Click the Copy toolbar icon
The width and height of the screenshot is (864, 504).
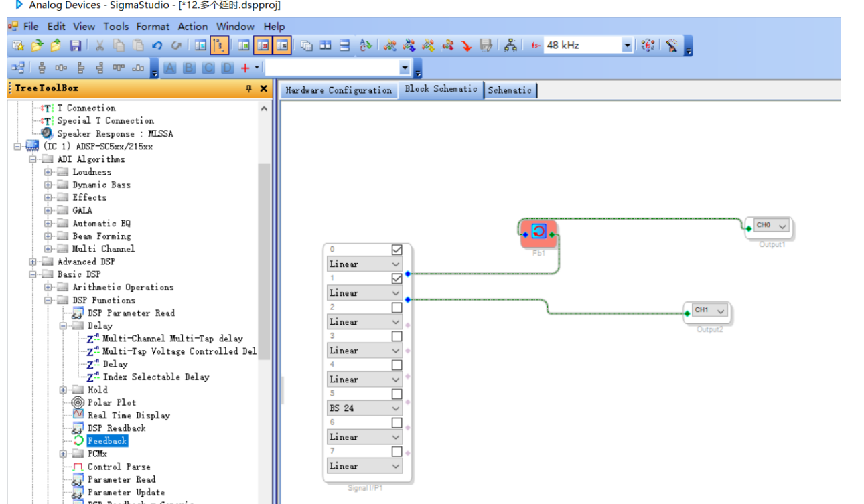point(119,46)
